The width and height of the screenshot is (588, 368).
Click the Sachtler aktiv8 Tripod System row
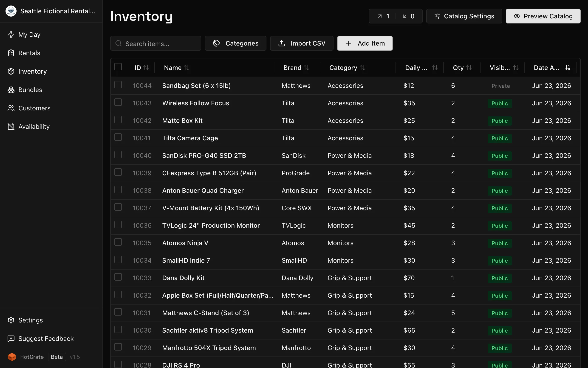345,330
